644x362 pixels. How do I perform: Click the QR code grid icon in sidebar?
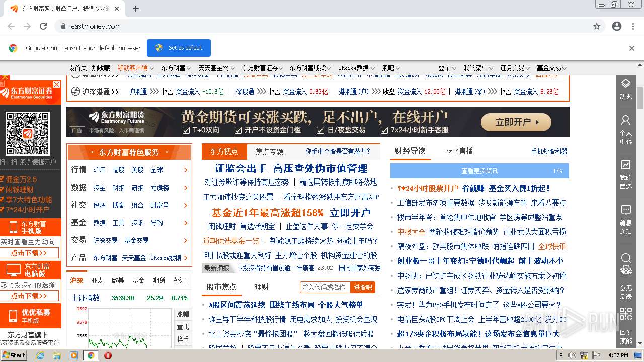(x=625, y=314)
